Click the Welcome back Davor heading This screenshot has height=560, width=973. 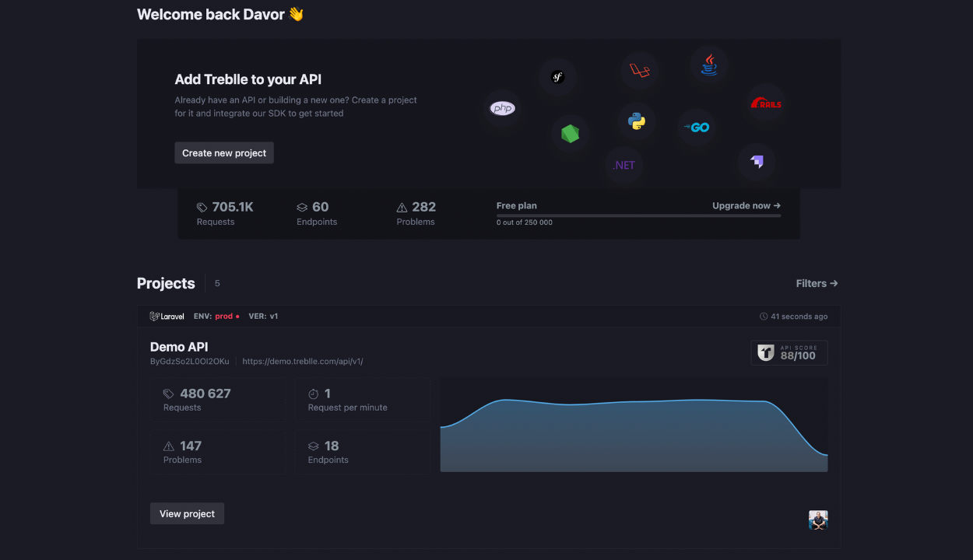(x=220, y=14)
